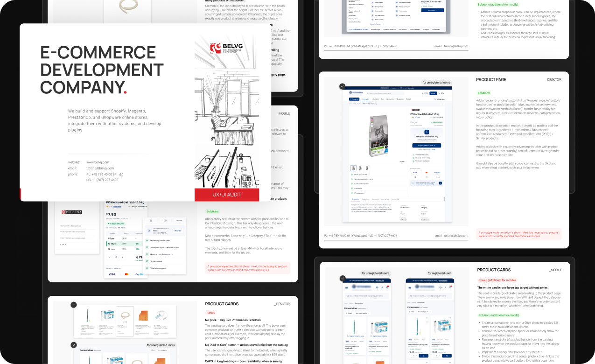
Task: Expand the Sort: most popular dropdown in the unregistered mobile mockup
Action: tap(363, 313)
